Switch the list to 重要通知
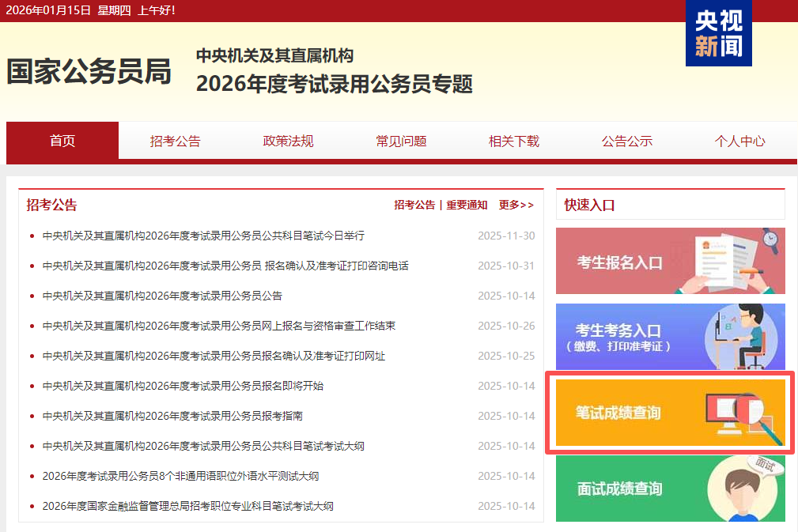 coord(467,205)
